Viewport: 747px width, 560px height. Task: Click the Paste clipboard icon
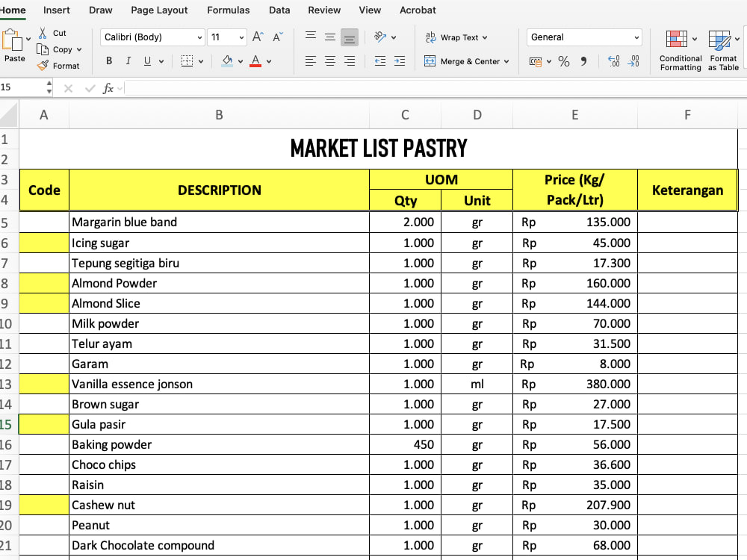click(13, 40)
